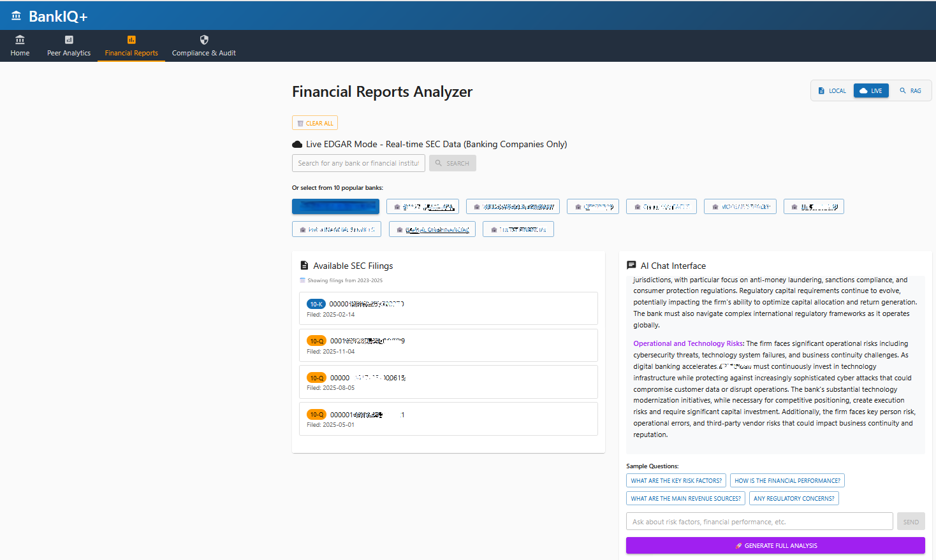
Task: Click the SEARCH button
Action: point(452,164)
